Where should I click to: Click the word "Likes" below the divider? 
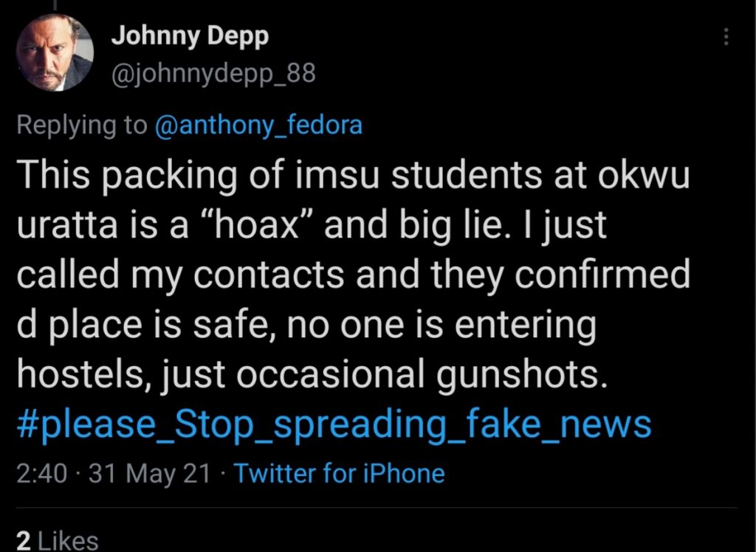coord(68,540)
